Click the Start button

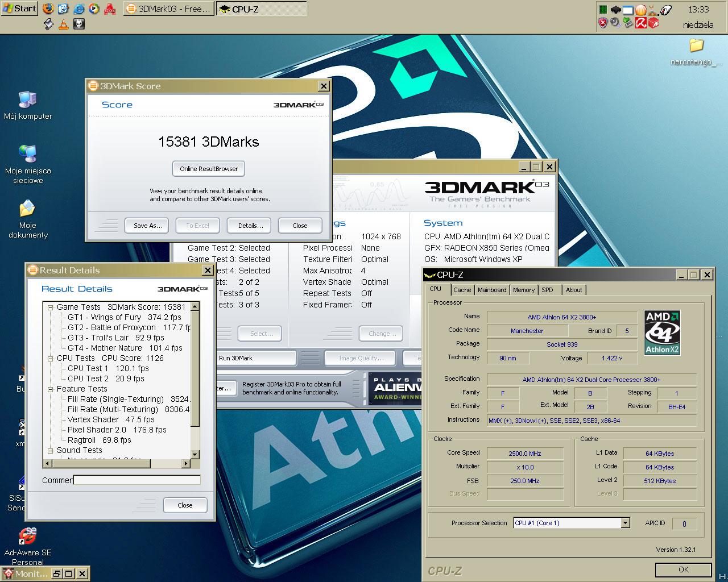click(20, 9)
